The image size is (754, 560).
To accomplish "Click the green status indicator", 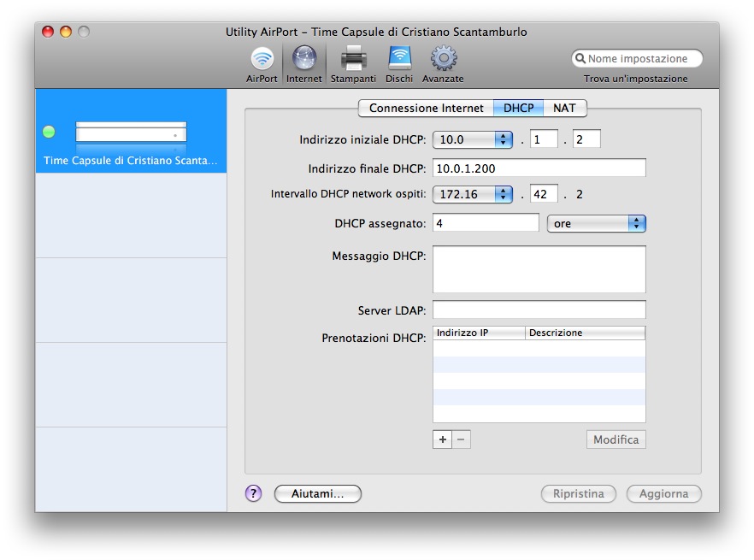I will tap(49, 132).
